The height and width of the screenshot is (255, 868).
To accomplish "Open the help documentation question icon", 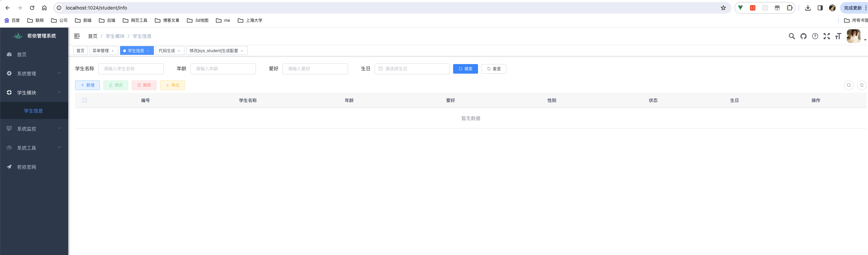I will pos(815,36).
